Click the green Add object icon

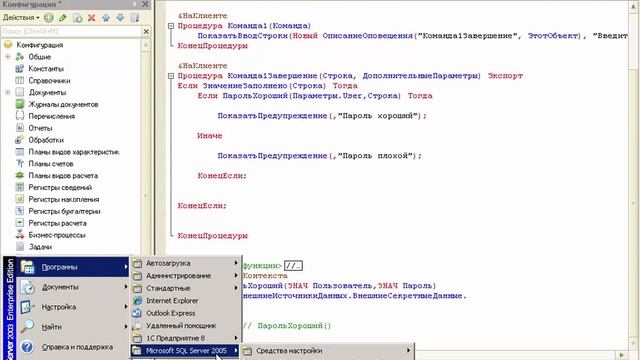(49, 18)
